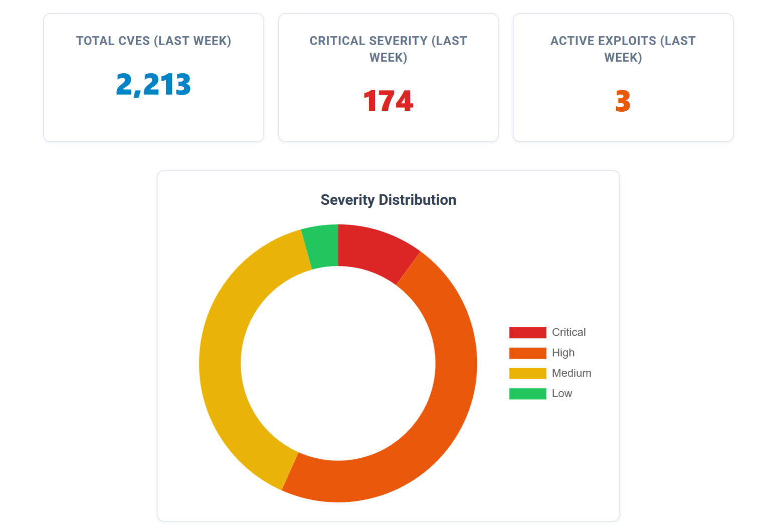Click the red Critical donut segment
This screenshot has height=532, width=770.
click(376, 250)
